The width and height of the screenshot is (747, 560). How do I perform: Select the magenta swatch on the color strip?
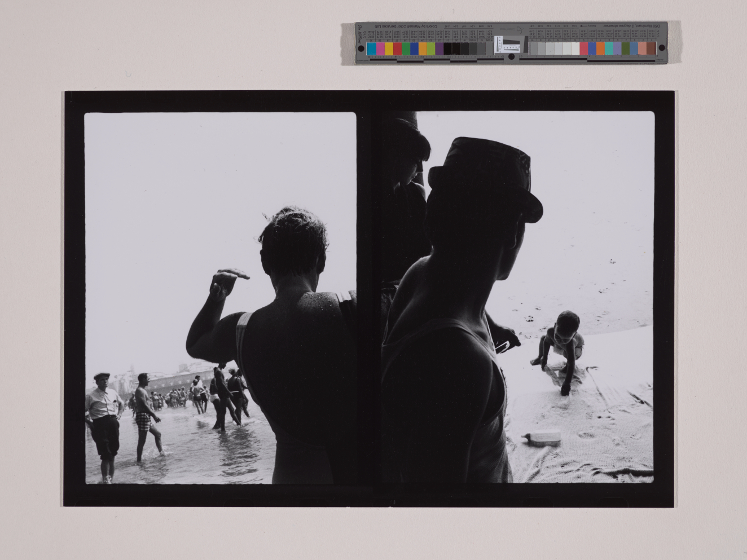[x=380, y=49]
